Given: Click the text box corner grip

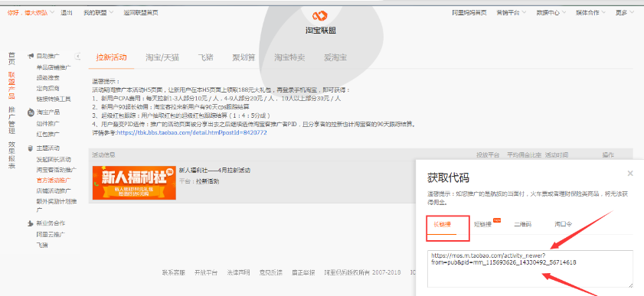Looking at the screenshot, I should pos(630,285).
